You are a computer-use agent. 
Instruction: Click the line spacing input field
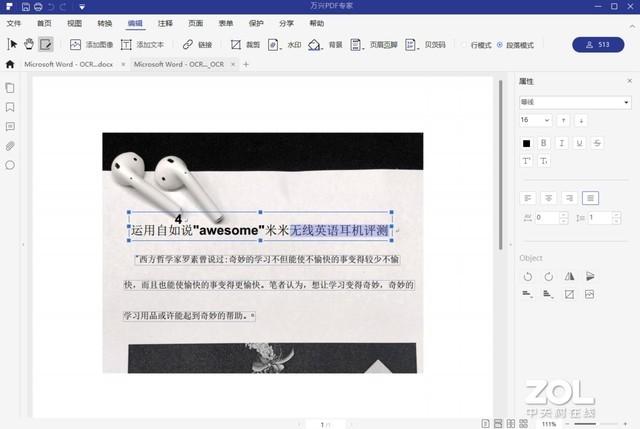602,218
